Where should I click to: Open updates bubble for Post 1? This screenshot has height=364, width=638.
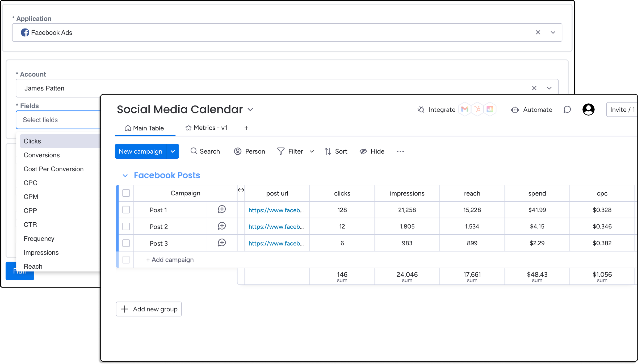(222, 209)
